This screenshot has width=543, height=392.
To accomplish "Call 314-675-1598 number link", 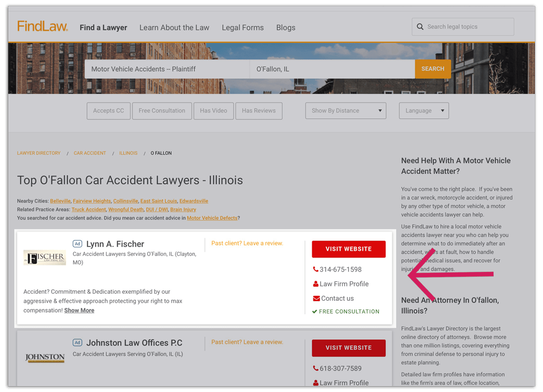I will pyautogui.click(x=340, y=269).
